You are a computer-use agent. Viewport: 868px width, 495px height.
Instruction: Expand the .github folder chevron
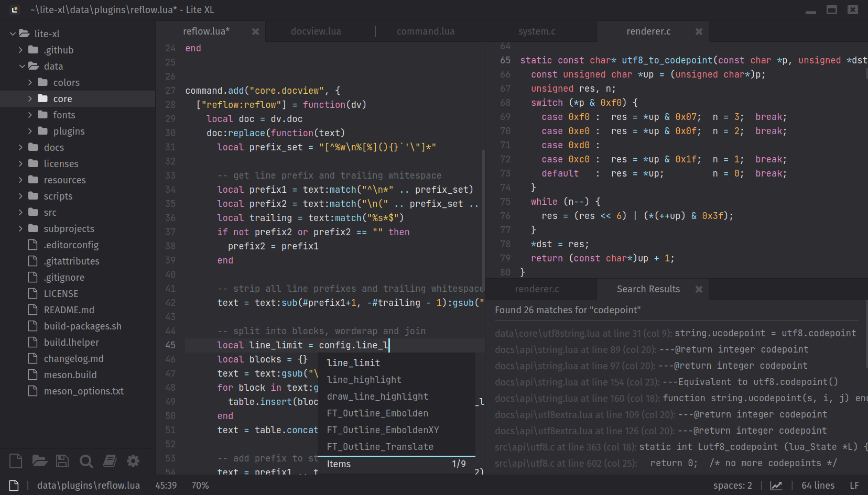(20, 50)
